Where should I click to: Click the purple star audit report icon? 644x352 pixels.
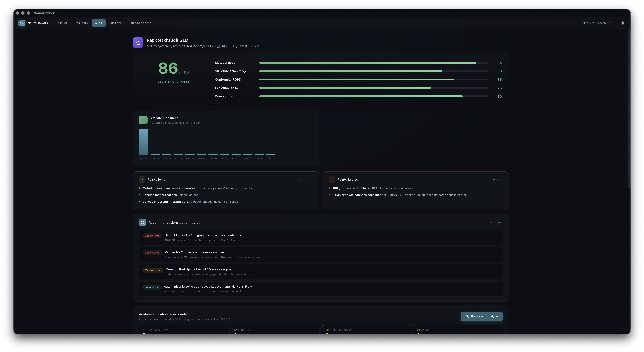pyautogui.click(x=138, y=43)
